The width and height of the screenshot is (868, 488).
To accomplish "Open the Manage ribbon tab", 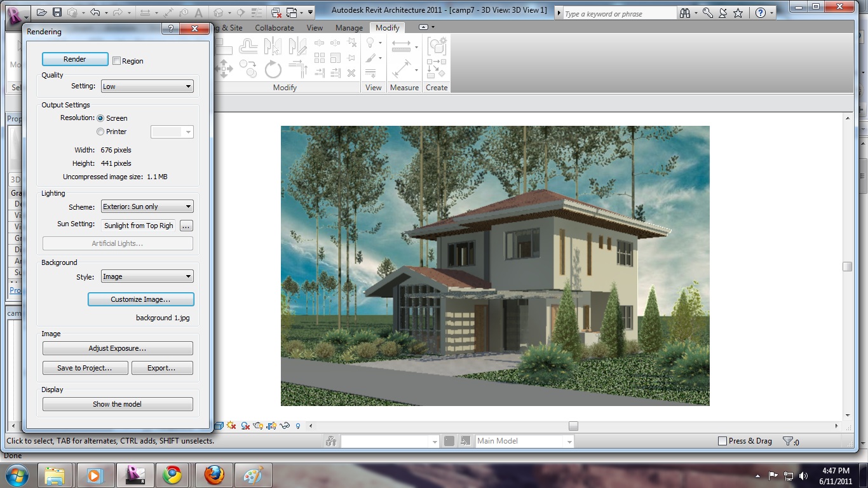I will point(349,28).
